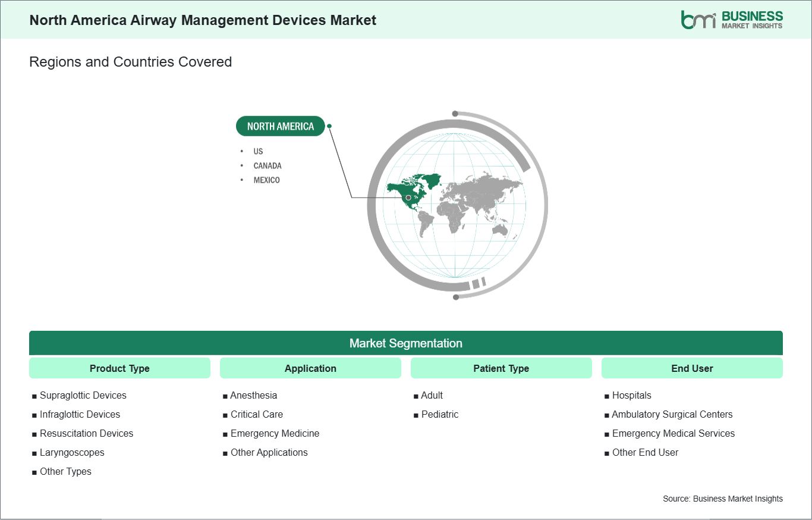Click 'Source: Business Market Insights' text
Screen dimensions: 812x520
point(723,499)
